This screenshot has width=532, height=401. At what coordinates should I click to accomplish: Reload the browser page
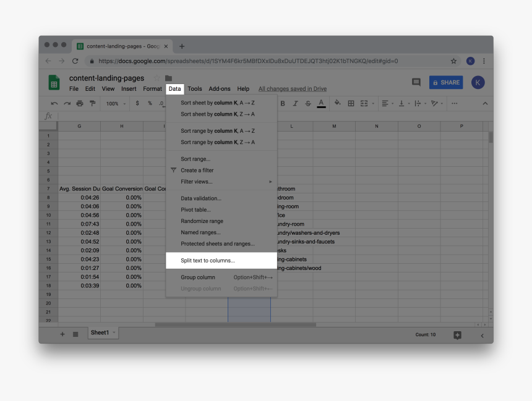coord(75,61)
